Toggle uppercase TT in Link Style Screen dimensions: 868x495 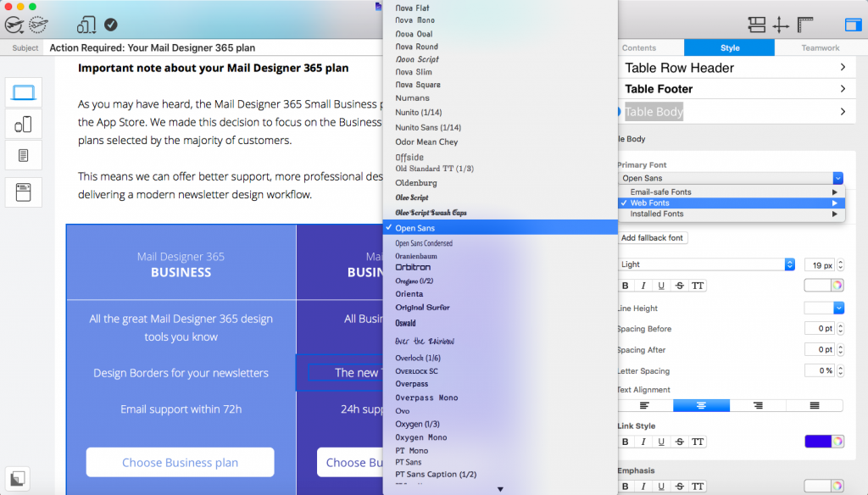(x=698, y=442)
